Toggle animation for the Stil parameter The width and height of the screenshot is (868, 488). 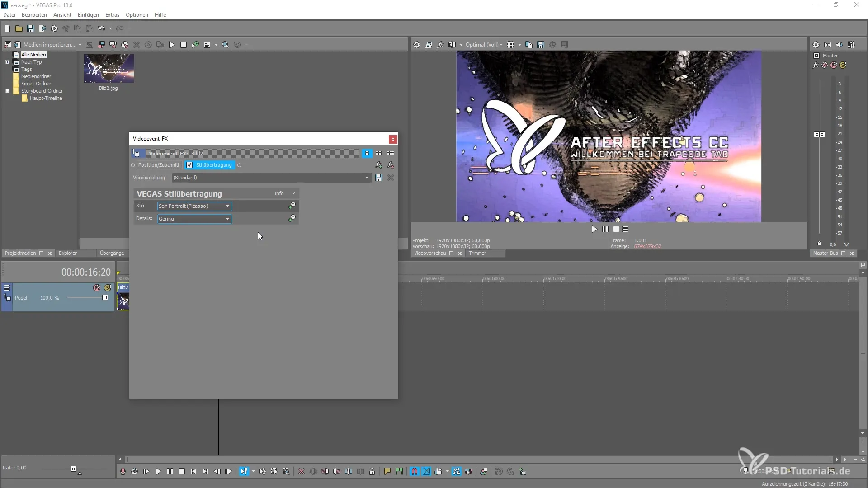coord(292,206)
